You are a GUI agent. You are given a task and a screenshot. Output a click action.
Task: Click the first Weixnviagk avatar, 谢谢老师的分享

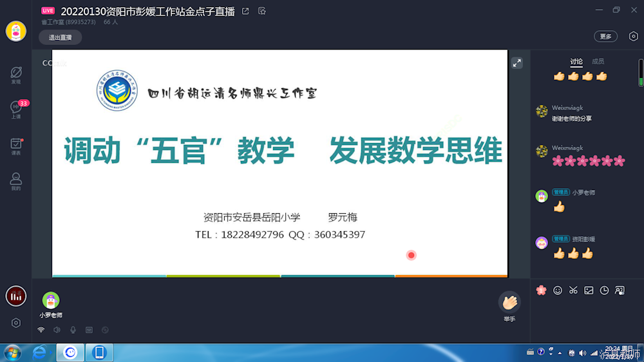[542, 111]
